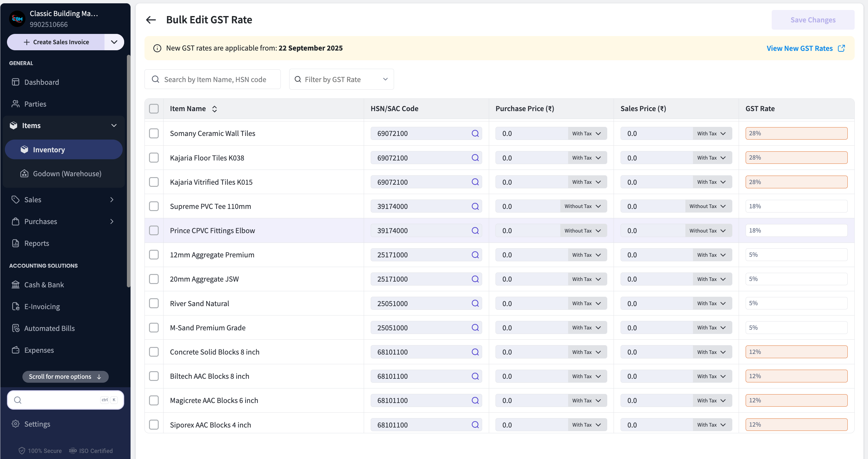This screenshot has width=868, height=459.
Task: Click the HSN search icon for River Sand Natural
Action: pos(475,303)
